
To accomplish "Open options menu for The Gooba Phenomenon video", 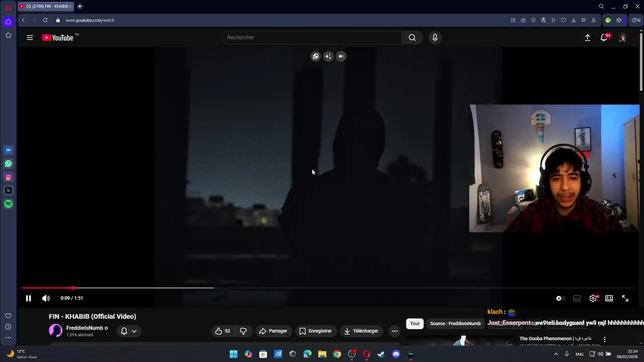I will point(604,340).
